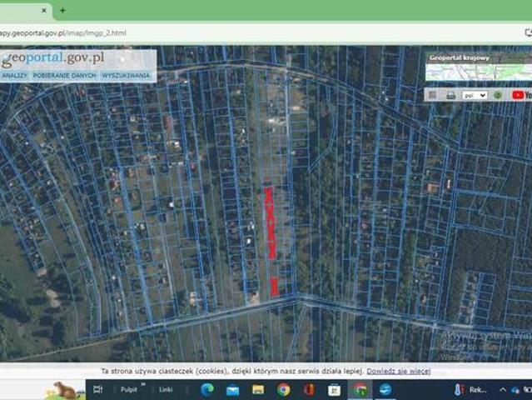Viewport: 532px width, 400px height.
Task: Open the Mail app from the taskbar
Action: [232, 389]
